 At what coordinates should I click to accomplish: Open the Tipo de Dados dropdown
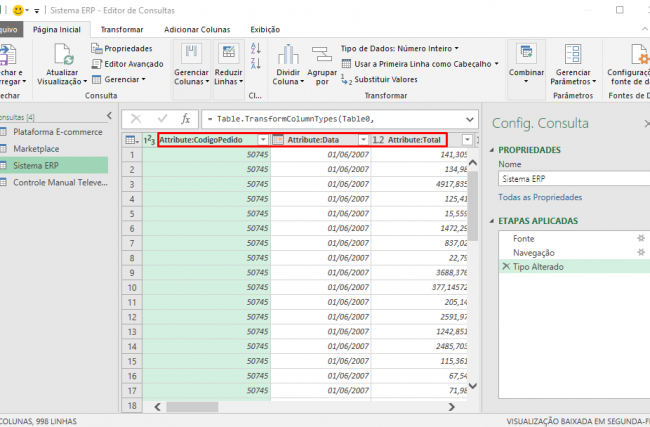pyautogui.click(x=399, y=48)
